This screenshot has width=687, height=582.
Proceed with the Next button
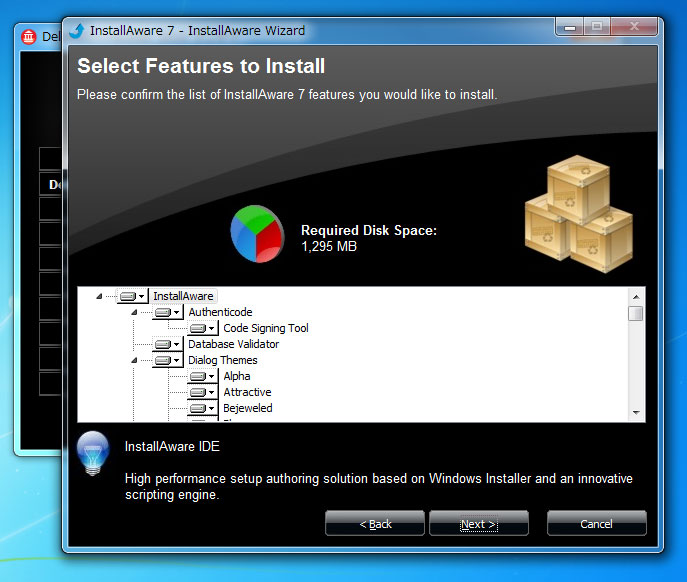[479, 523]
